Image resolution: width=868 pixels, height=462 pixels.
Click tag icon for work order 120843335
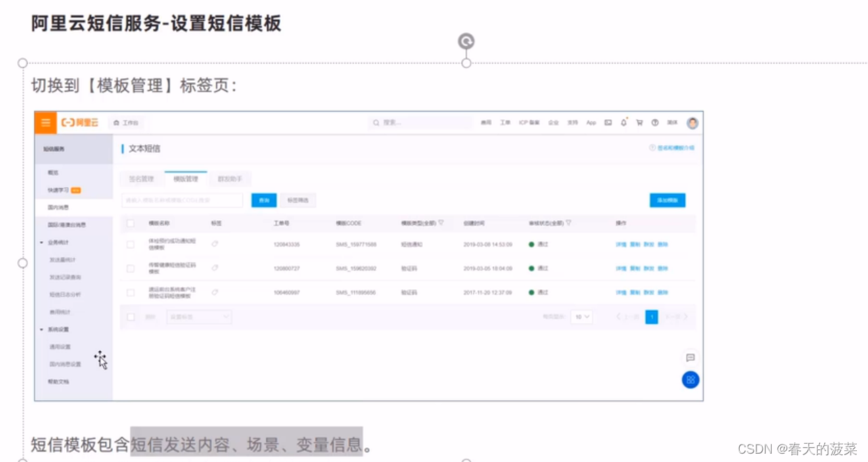215,244
